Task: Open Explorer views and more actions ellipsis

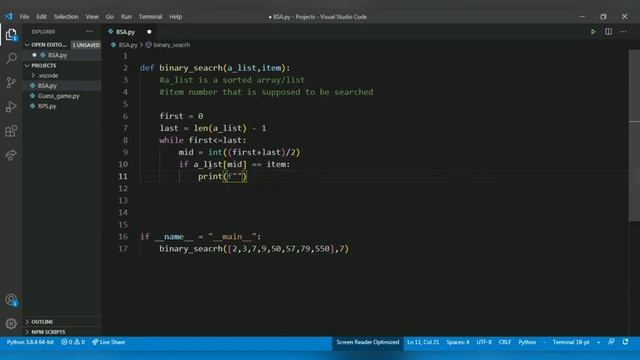Action: [89, 31]
